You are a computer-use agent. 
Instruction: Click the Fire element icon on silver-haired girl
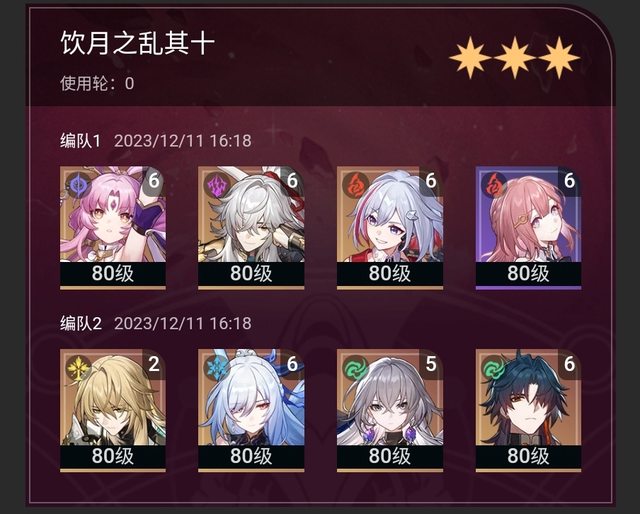(355, 185)
